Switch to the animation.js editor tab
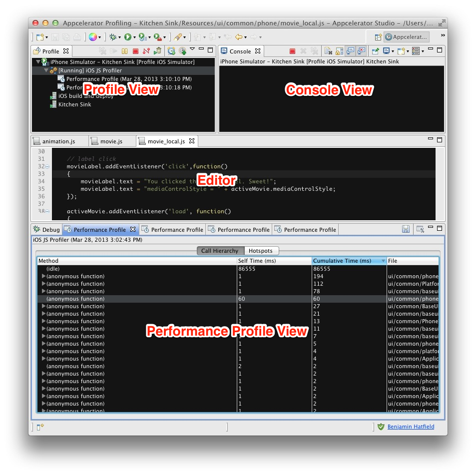 point(58,141)
